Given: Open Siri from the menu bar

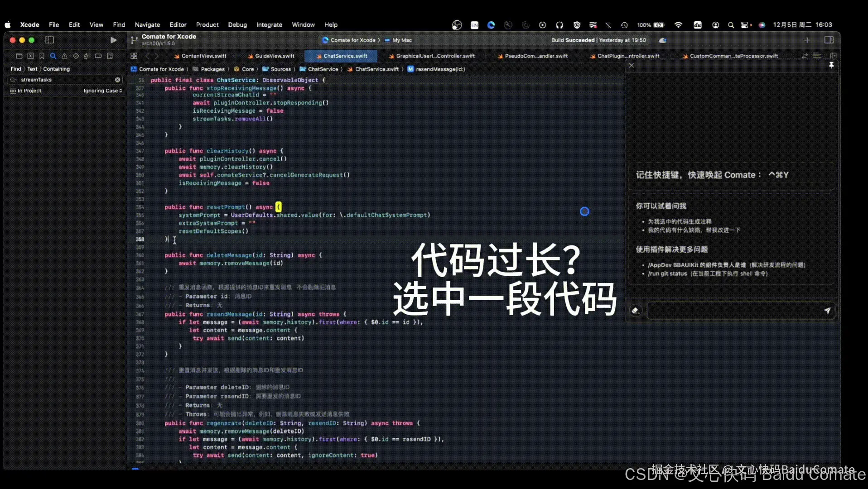Looking at the screenshot, I should coord(762,25).
